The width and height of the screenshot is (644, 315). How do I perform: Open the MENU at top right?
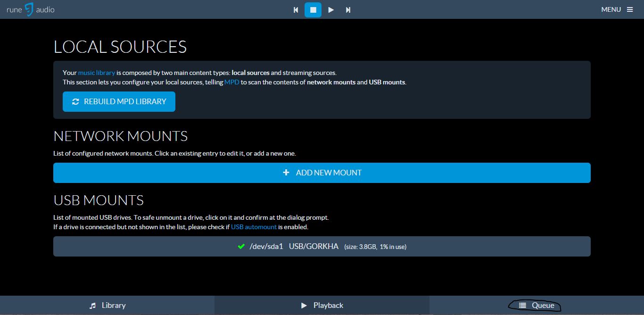click(611, 9)
